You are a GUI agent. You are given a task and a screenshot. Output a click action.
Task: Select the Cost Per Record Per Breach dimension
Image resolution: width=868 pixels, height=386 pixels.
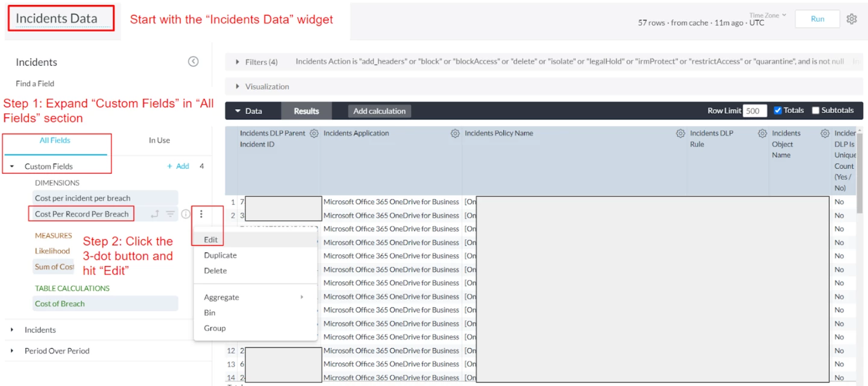(x=81, y=214)
